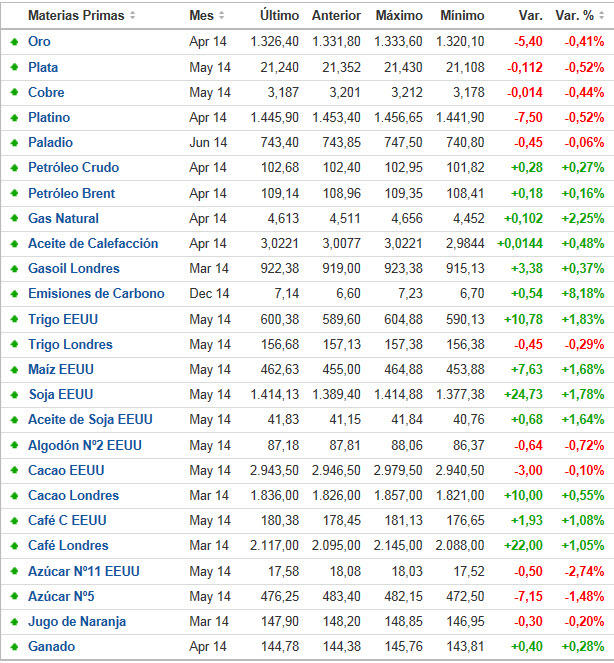Click the green icon beside Gas Natural
This screenshot has height=663, width=614.
[x=14, y=218]
